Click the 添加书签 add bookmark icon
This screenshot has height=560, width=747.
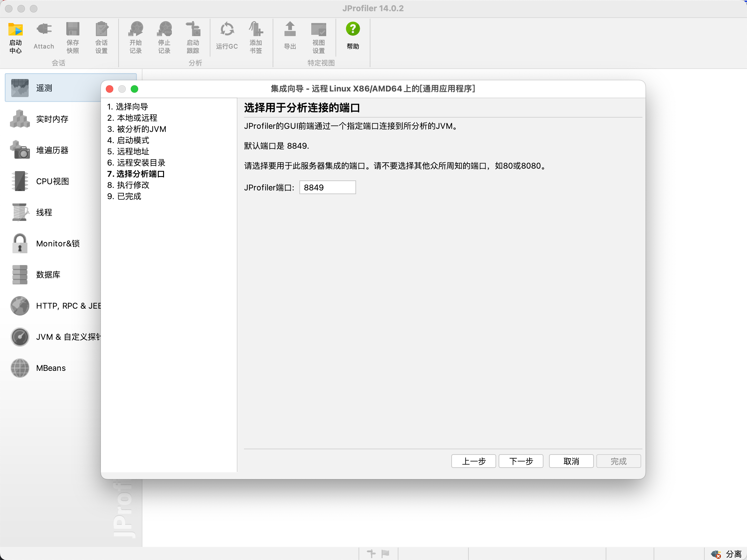click(x=256, y=30)
